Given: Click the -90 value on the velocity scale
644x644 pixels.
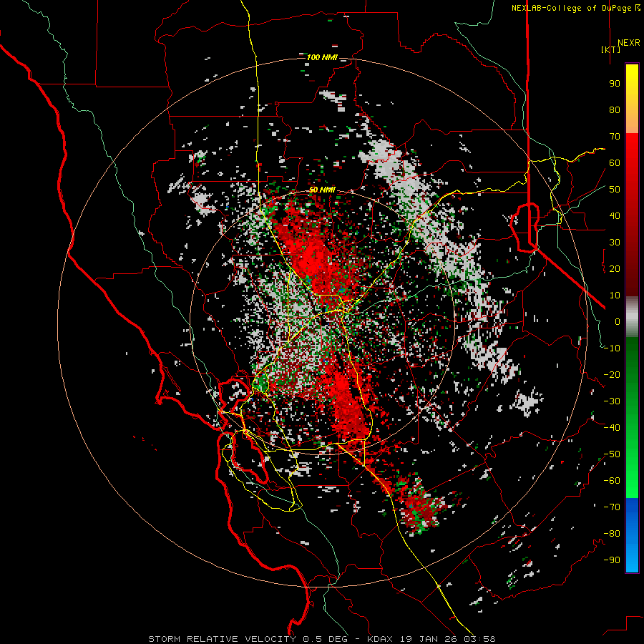Looking at the screenshot, I should [x=612, y=560].
